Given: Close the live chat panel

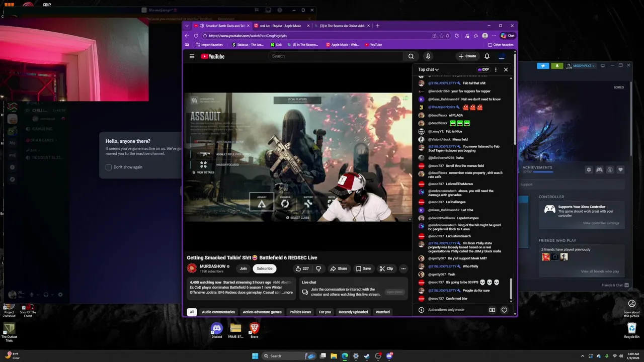Looking at the screenshot, I should pos(506,69).
